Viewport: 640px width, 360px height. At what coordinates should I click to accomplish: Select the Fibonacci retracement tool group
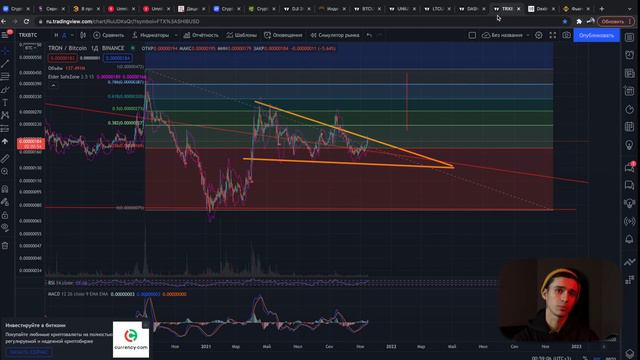5,76
